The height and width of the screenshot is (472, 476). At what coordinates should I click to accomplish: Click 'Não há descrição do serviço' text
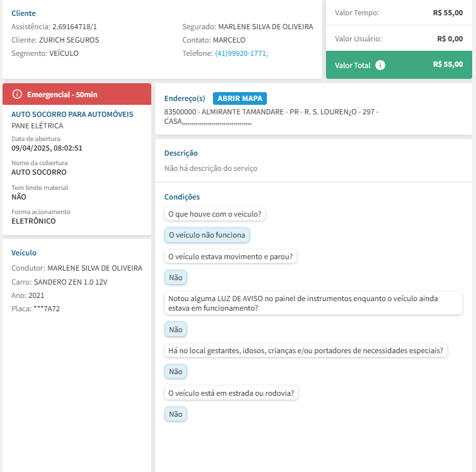tap(211, 168)
